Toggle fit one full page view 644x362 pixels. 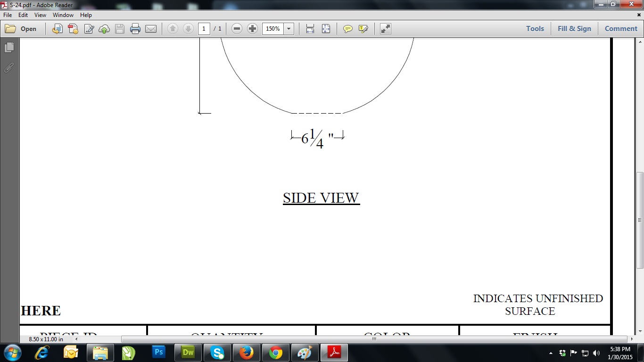pos(326,29)
